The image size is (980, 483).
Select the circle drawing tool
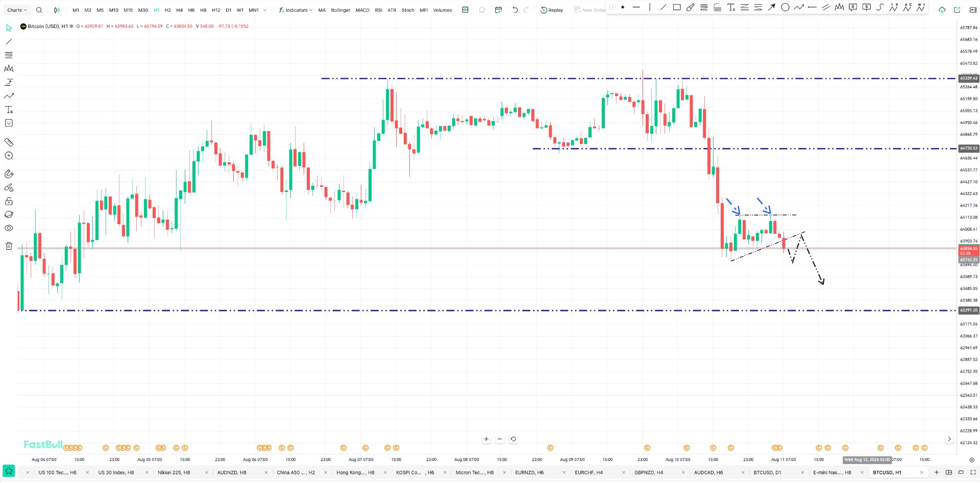click(x=785, y=7)
